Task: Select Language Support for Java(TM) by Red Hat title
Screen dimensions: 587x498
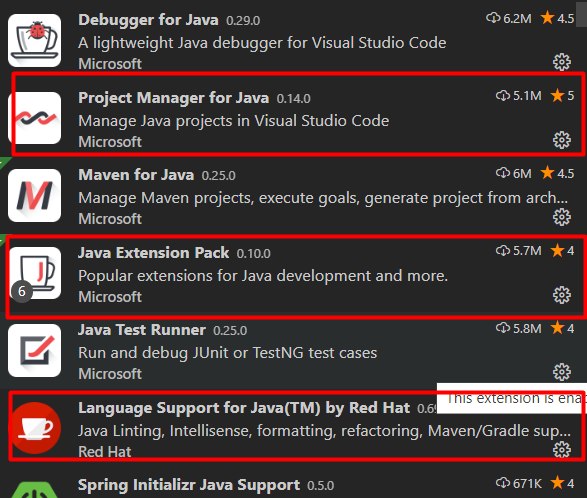Action: pos(244,408)
